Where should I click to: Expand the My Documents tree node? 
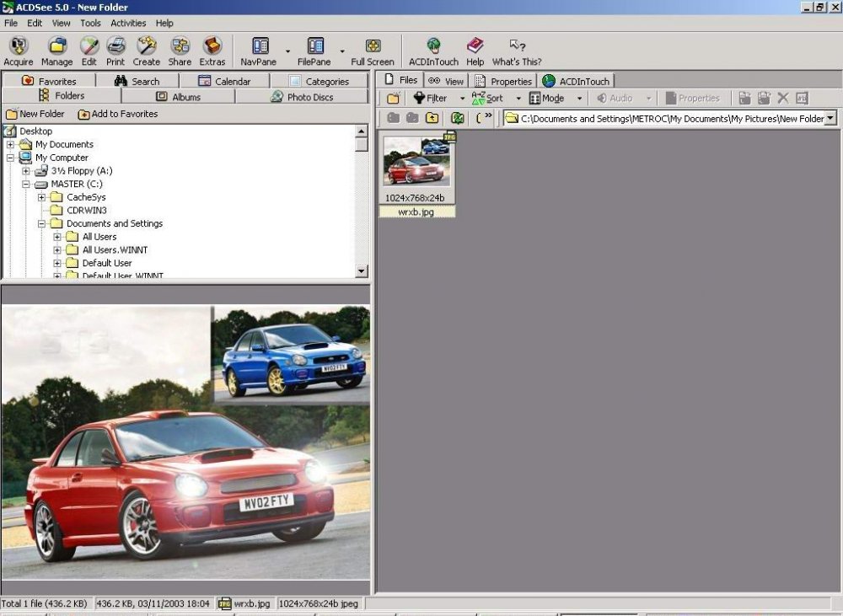point(10,144)
